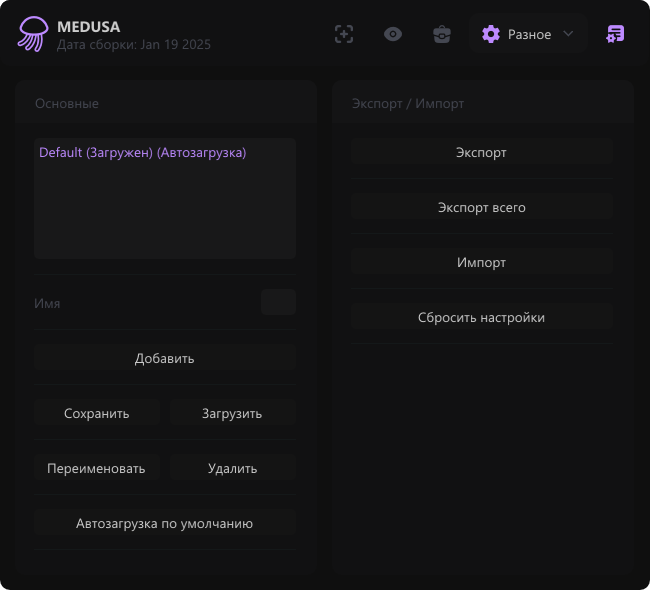The width and height of the screenshot is (650, 590).
Task: Open the crosshair aim tab icon
Action: 344,34
